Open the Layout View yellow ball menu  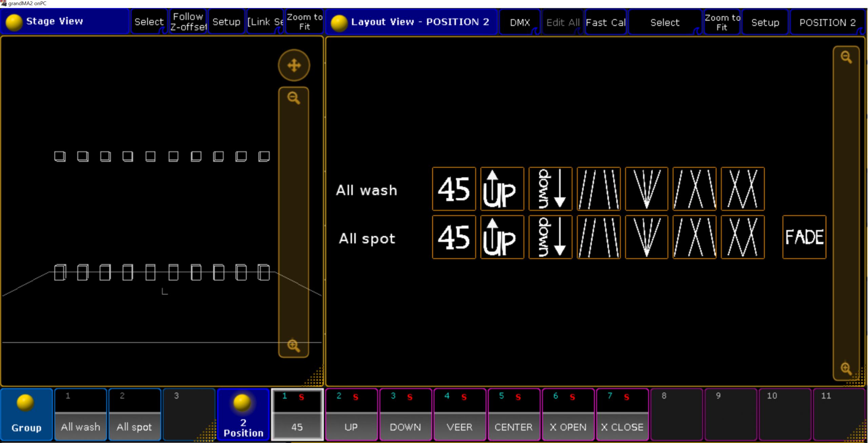(339, 23)
